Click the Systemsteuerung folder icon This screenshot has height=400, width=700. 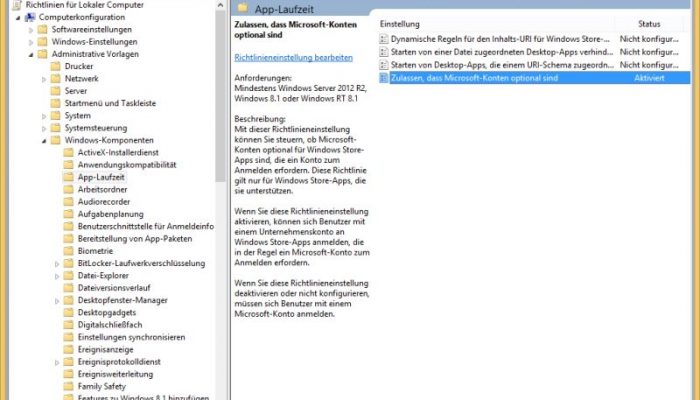click(x=56, y=128)
